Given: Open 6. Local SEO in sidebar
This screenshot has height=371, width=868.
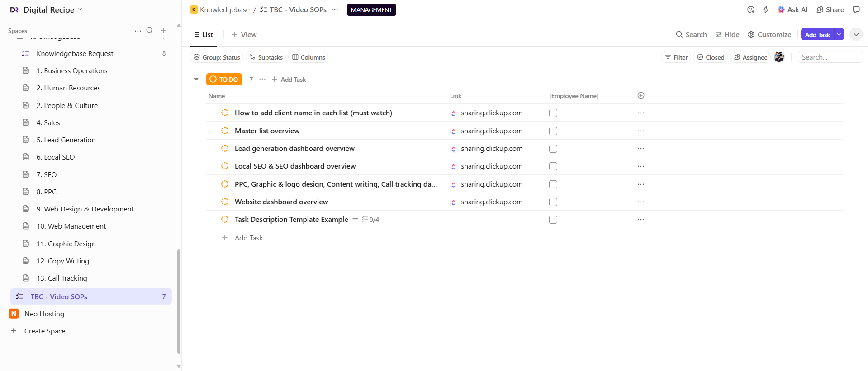Looking at the screenshot, I should tap(56, 157).
